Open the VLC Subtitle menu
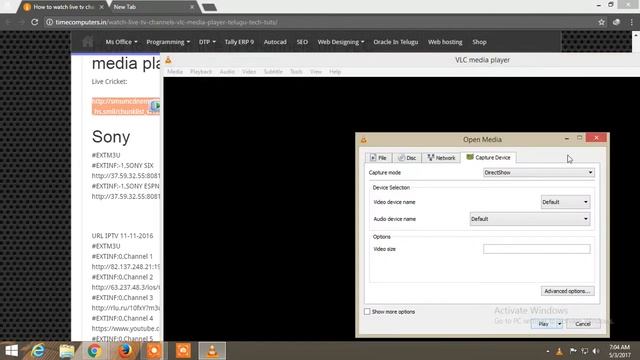Screen dimensions: 640x360 [273, 72]
